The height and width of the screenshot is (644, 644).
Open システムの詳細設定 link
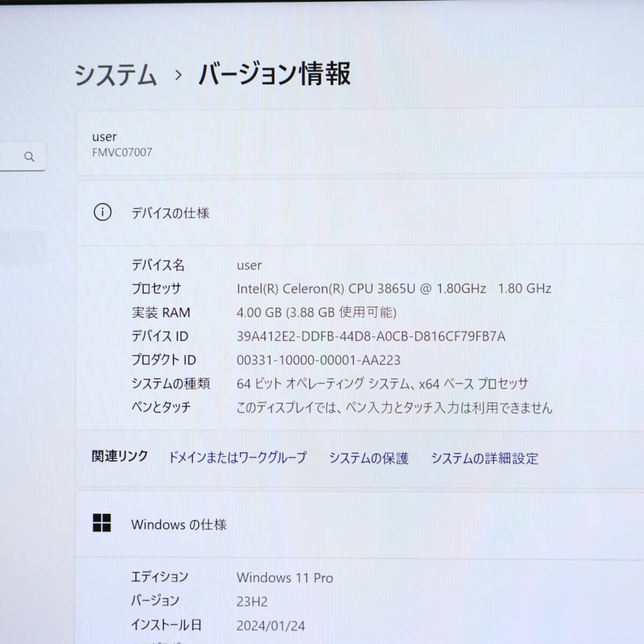[485, 458]
